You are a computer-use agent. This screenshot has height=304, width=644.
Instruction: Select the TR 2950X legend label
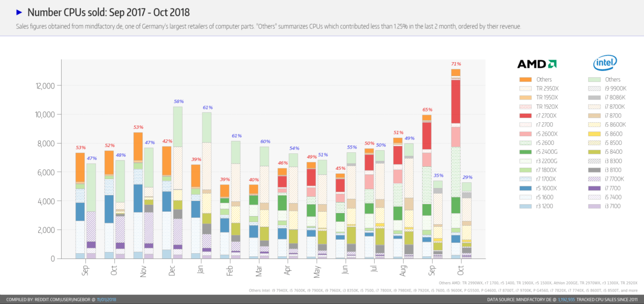(x=547, y=88)
